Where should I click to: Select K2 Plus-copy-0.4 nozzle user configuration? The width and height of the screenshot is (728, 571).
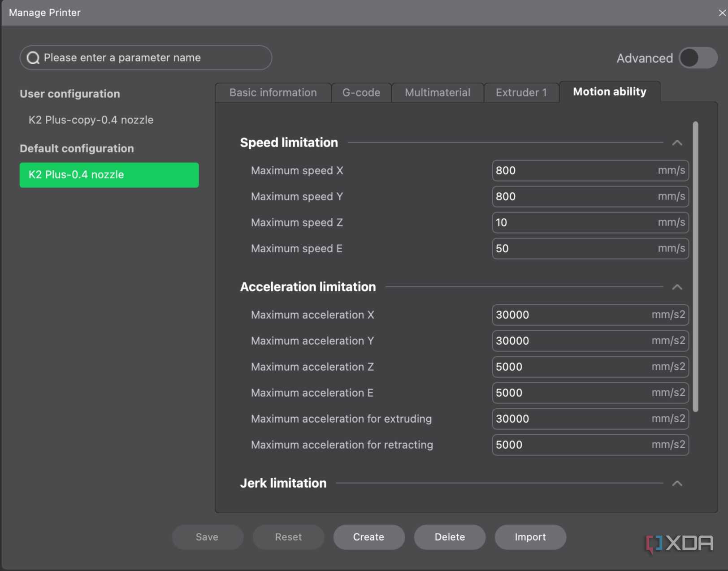[x=91, y=120]
